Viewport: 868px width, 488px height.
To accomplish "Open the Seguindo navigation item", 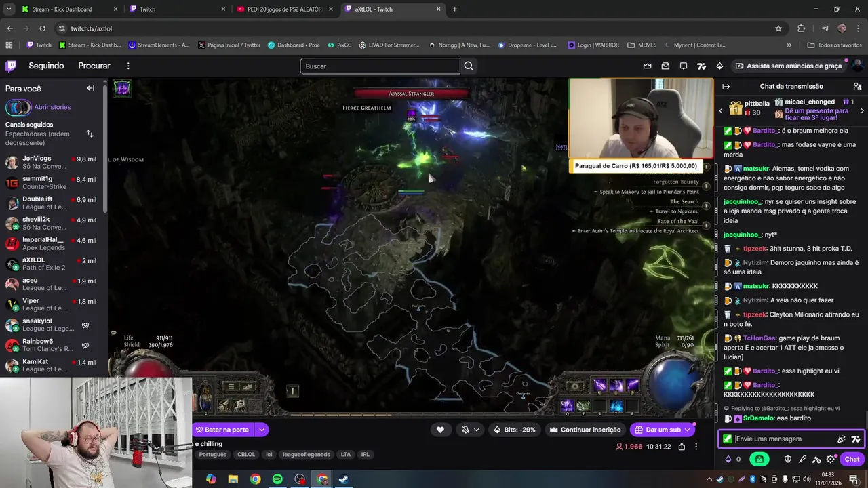I will coord(46,66).
